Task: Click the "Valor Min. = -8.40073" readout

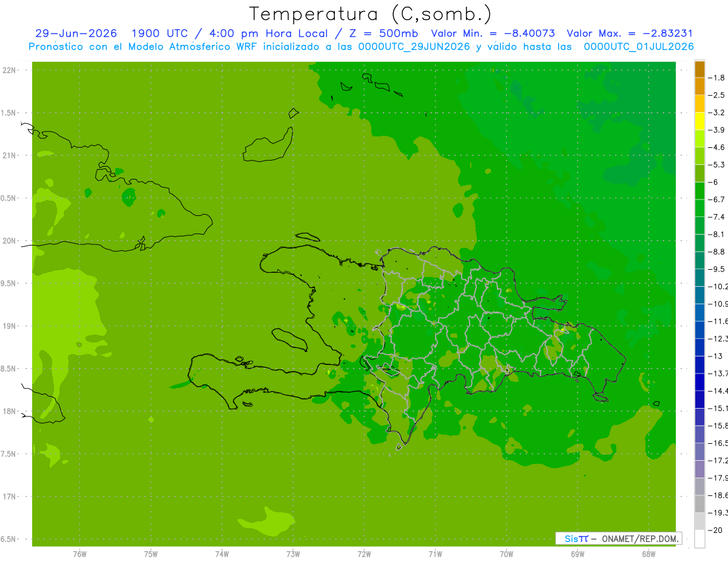Action: pos(493,33)
